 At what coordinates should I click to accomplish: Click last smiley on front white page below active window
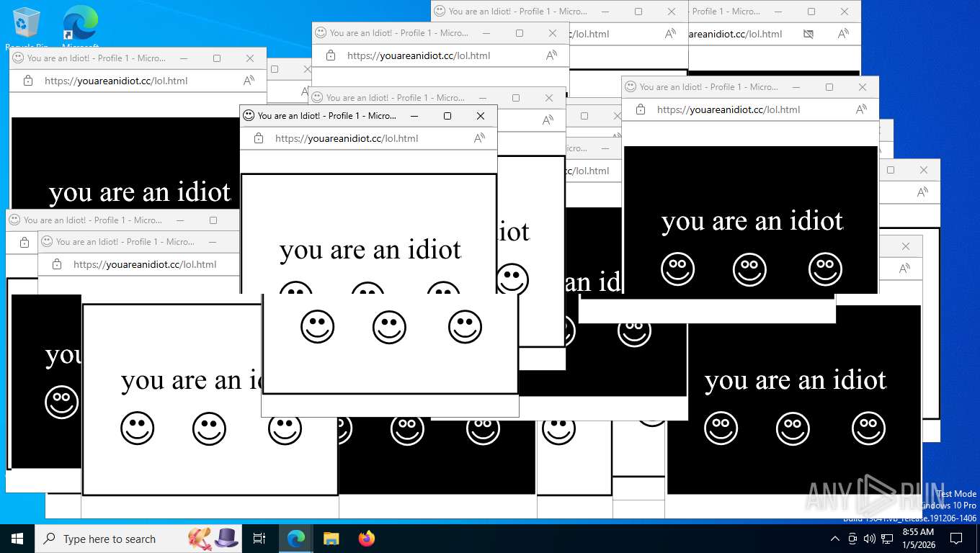tap(465, 327)
